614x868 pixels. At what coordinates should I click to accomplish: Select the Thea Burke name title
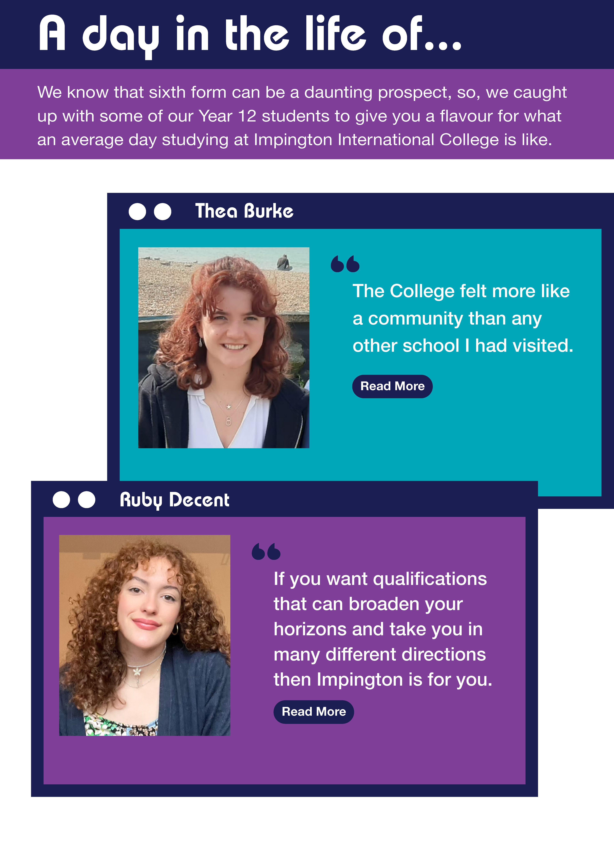click(244, 211)
